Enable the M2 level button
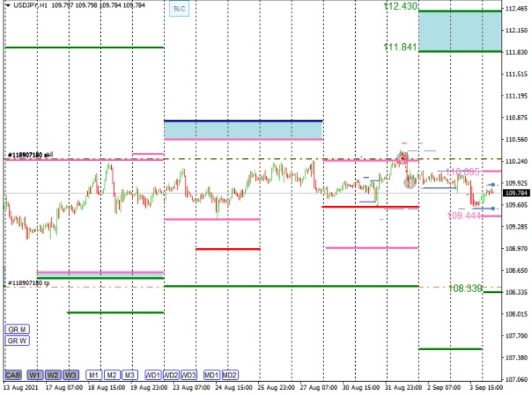 click(111, 375)
